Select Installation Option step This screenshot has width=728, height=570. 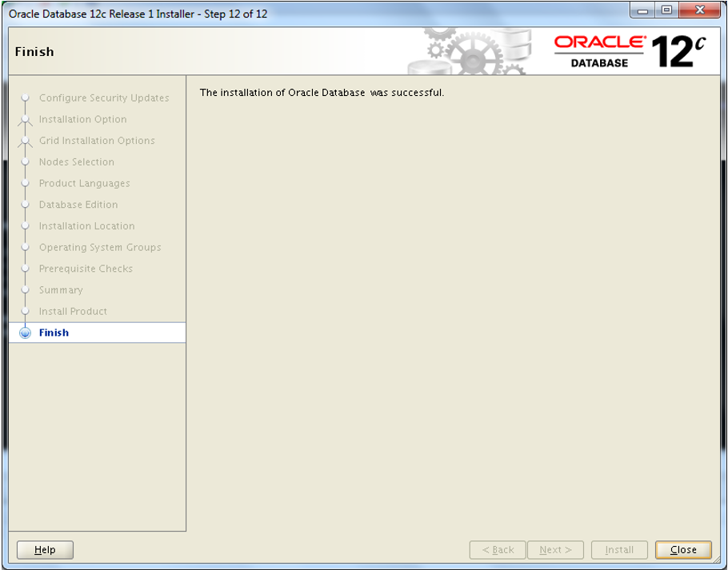click(x=82, y=119)
